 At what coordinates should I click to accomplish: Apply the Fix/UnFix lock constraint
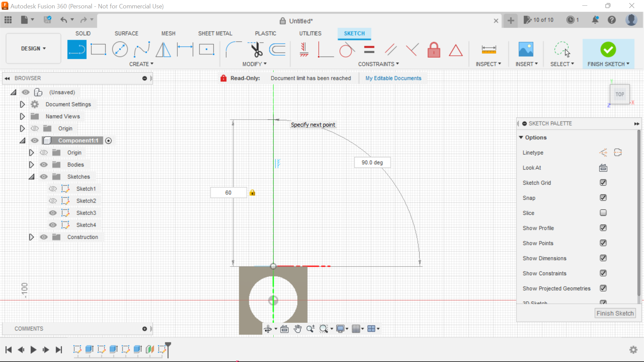[x=434, y=50]
